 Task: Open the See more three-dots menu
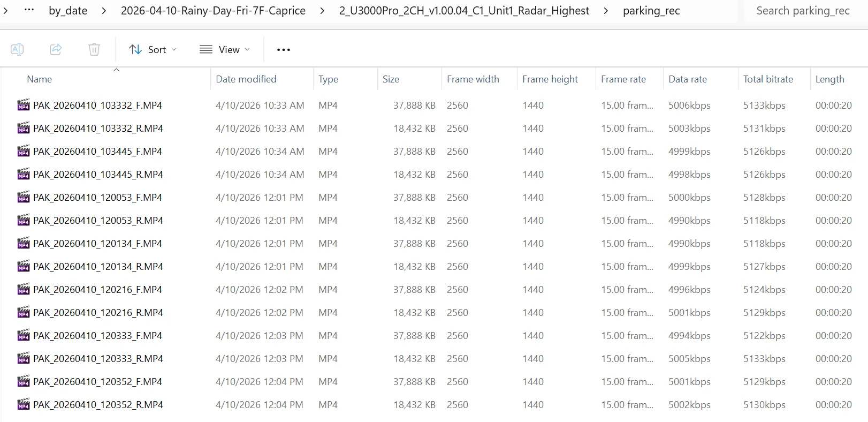283,50
